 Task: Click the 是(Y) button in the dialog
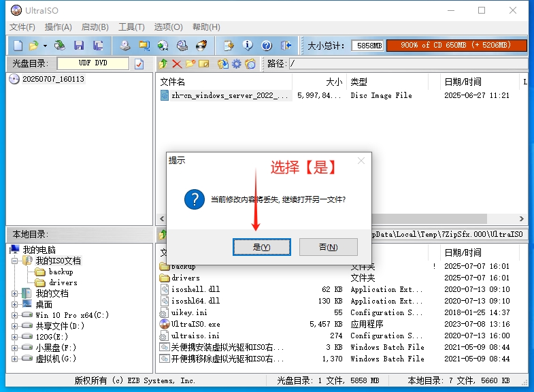point(262,247)
